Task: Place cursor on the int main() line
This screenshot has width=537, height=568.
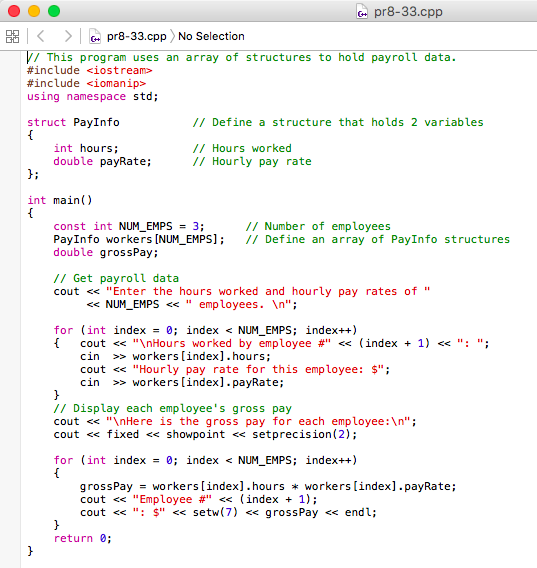Action: pyautogui.click(x=60, y=200)
